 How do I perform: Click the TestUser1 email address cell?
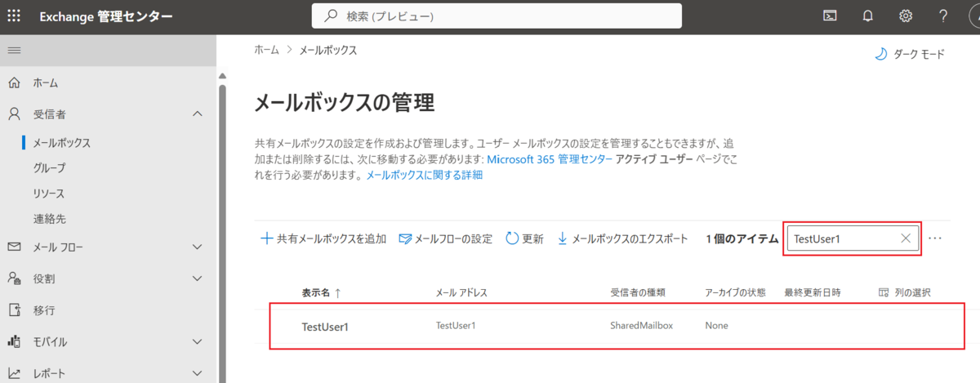456,326
